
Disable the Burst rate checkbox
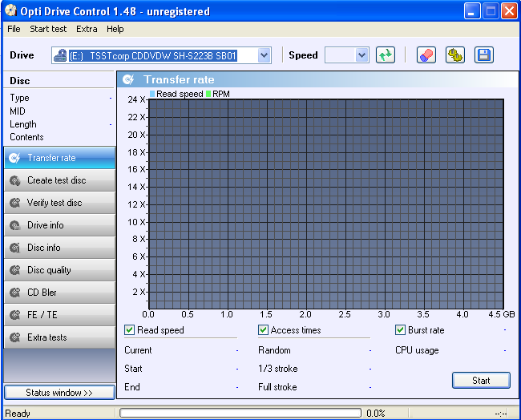click(401, 330)
